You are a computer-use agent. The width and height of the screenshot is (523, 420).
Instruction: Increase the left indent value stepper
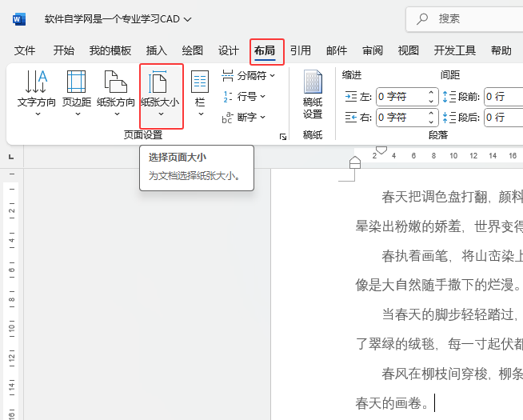pyautogui.click(x=431, y=93)
